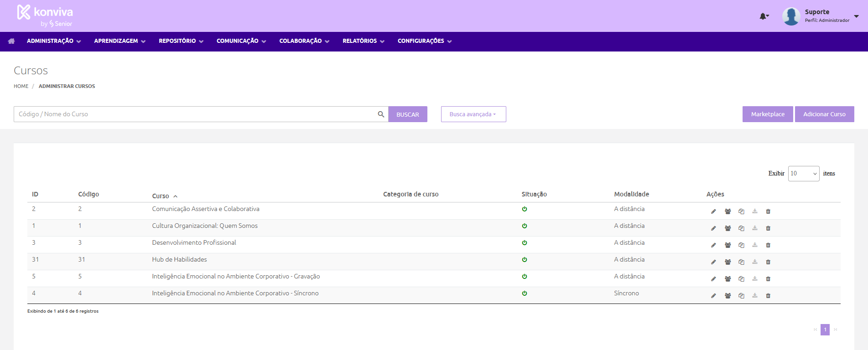The image size is (868, 350).
Task: Open the Exibir items count selector
Action: [x=803, y=174]
